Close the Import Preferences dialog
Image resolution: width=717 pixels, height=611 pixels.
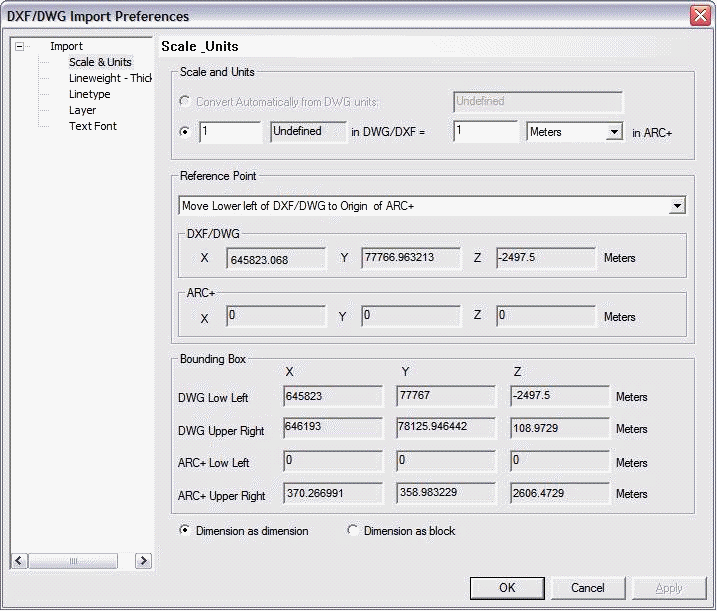[x=701, y=16]
